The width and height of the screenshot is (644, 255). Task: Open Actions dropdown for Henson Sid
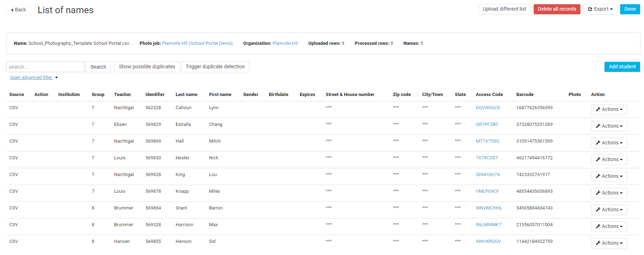[609, 243]
